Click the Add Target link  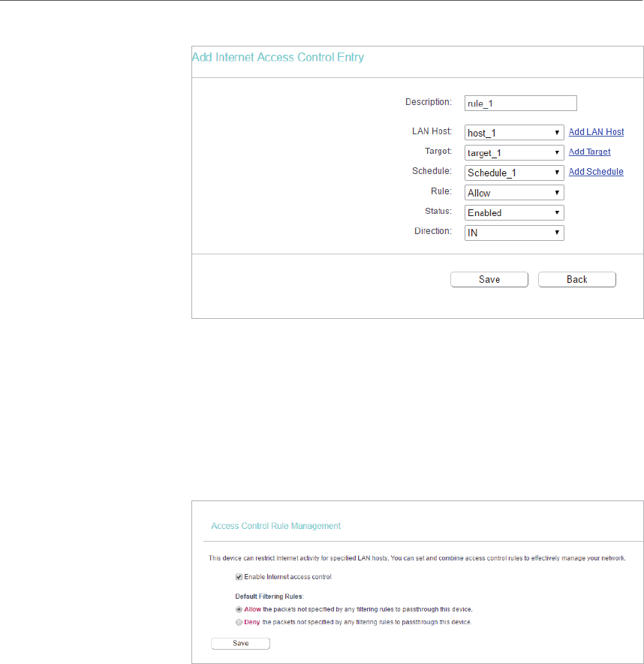[x=589, y=152]
